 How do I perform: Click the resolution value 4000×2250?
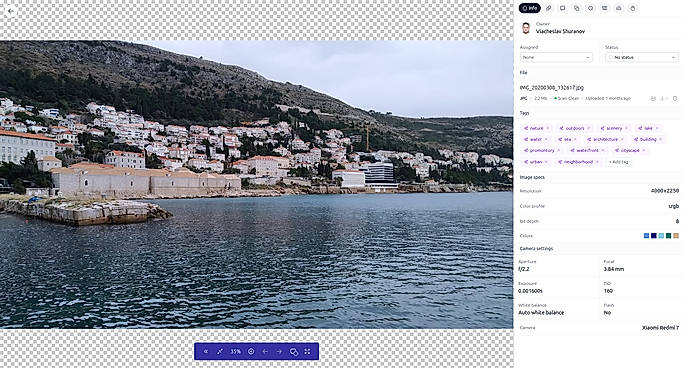pos(665,191)
